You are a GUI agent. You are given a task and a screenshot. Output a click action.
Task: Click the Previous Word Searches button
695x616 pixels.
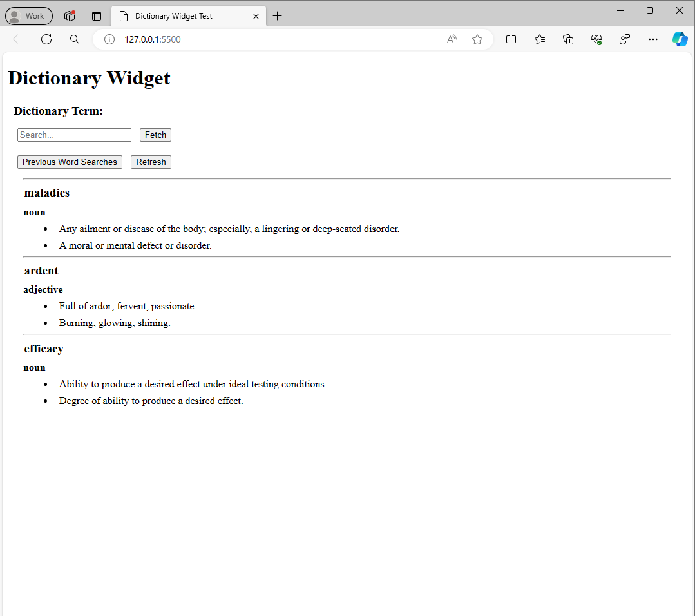click(70, 162)
